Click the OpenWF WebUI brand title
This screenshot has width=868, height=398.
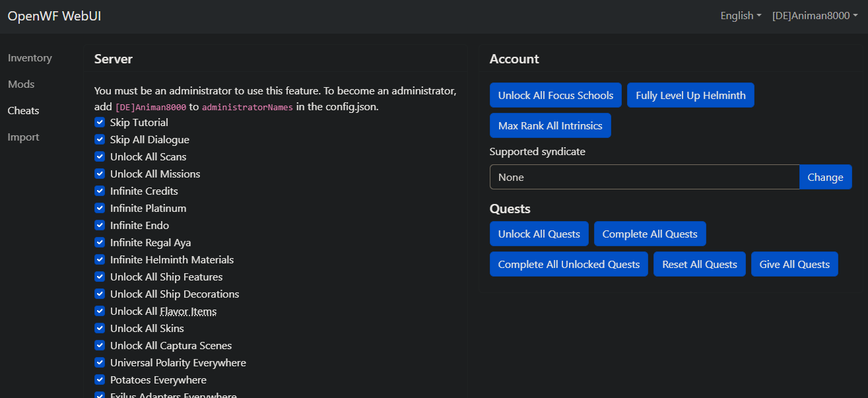point(54,17)
